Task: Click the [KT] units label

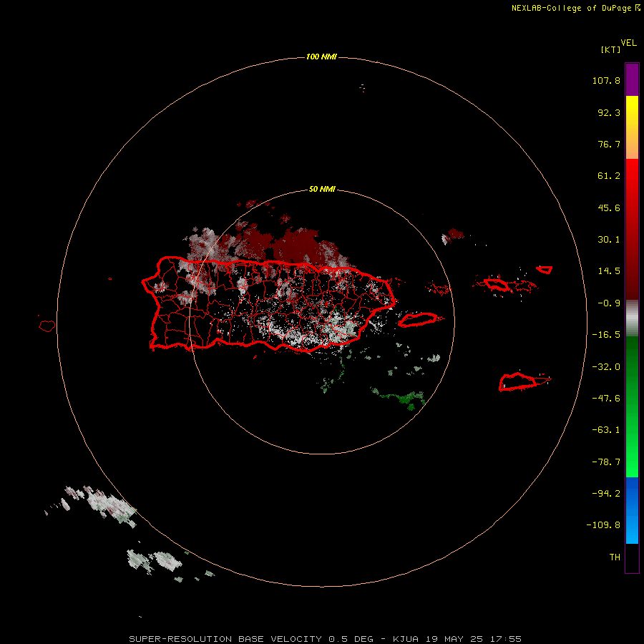Action: [611, 49]
